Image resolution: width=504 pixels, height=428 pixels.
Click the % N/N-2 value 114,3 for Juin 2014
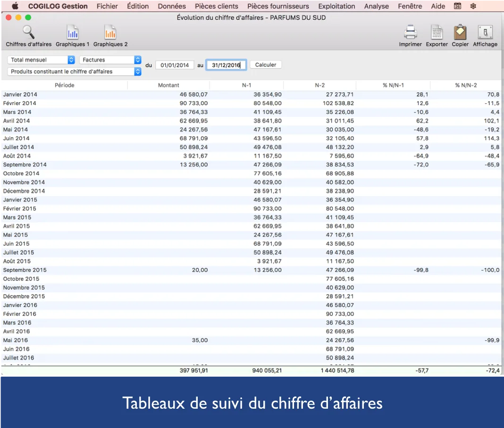pos(492,139)
